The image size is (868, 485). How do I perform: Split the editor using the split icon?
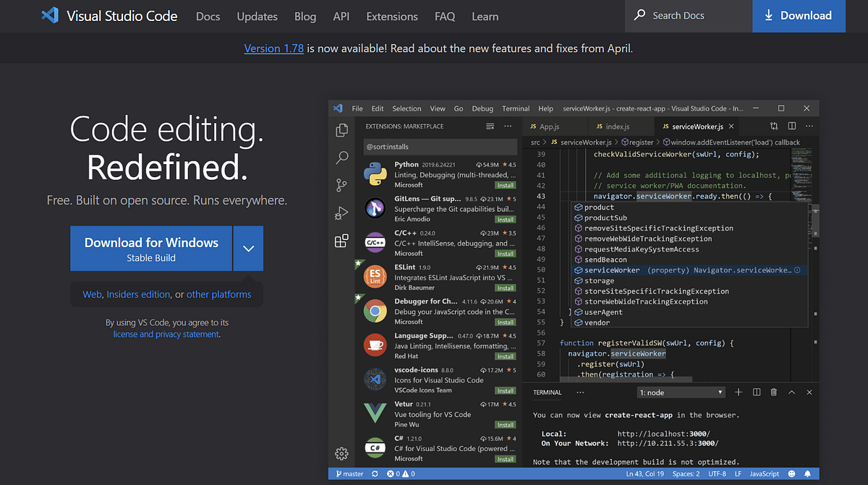point(791,125)
